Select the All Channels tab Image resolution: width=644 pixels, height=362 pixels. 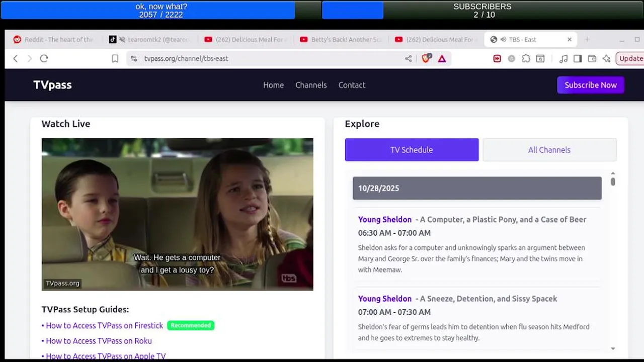(x=549, y=150)
